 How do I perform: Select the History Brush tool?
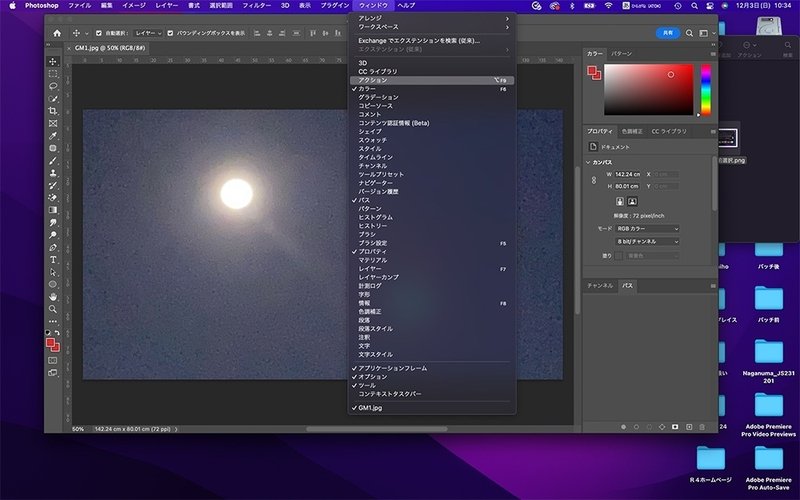tap(53, 185)
